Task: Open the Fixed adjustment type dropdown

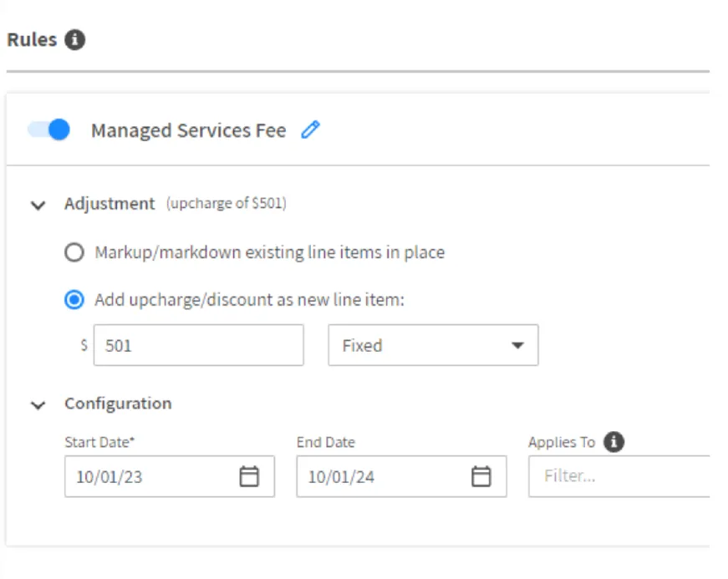Action: (x=433, y=345)
